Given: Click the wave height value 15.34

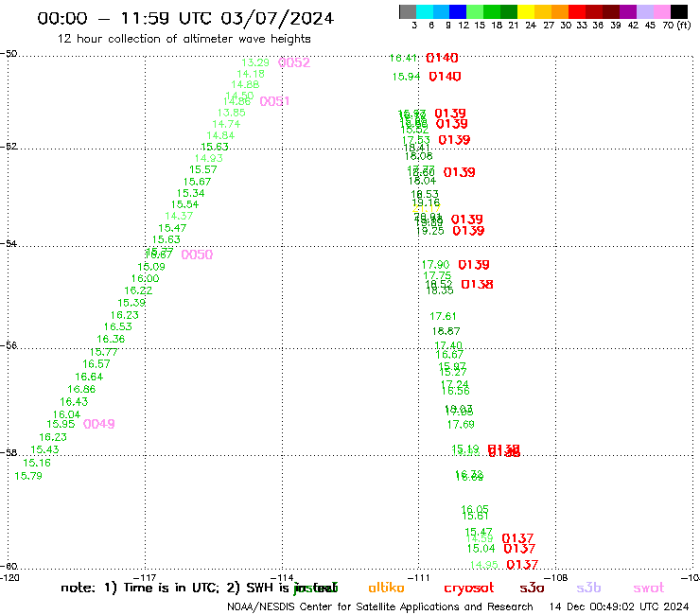Looking at the screenshot, I should (x=191, y=193).
